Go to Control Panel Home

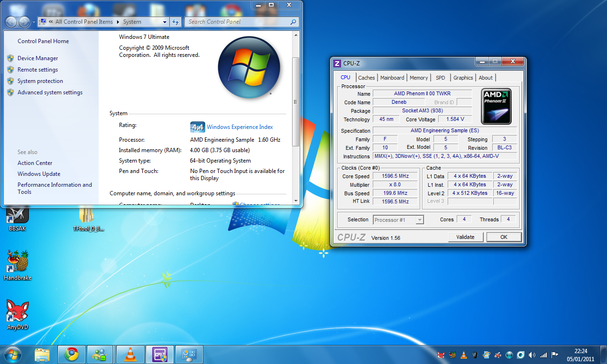coord(43,41)
